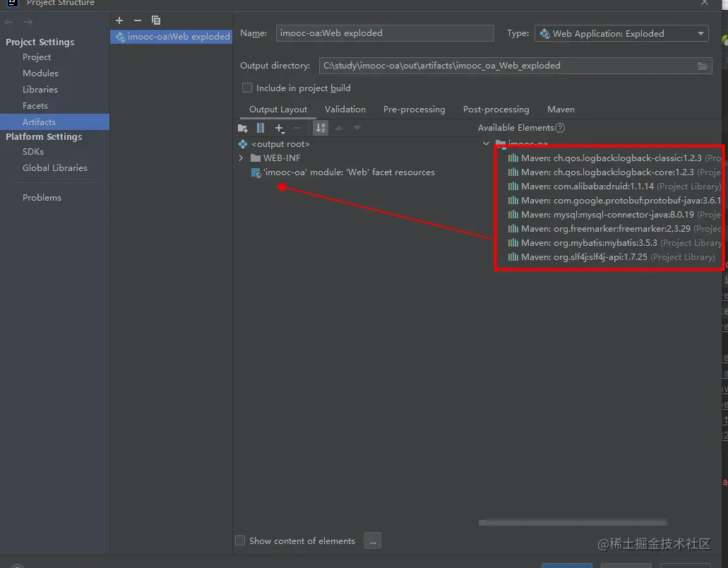Click the Output directory field
The width and height of the screenshot is (728, 568).
515,66
